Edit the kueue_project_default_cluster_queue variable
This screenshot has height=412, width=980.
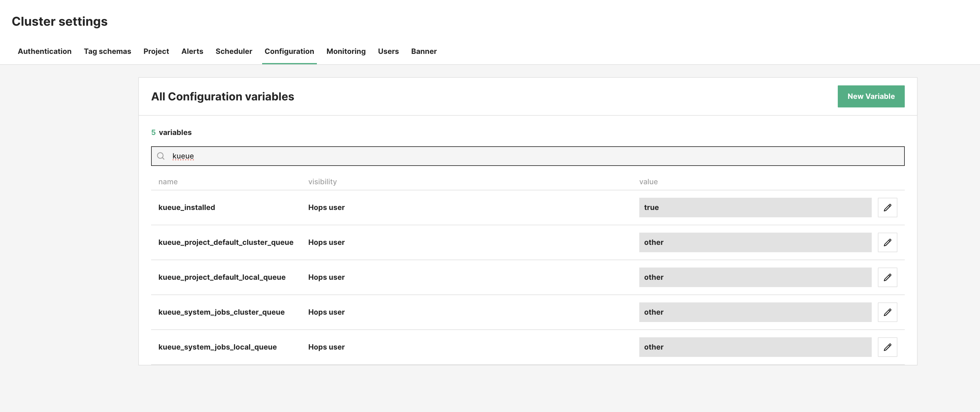[888, 242]
